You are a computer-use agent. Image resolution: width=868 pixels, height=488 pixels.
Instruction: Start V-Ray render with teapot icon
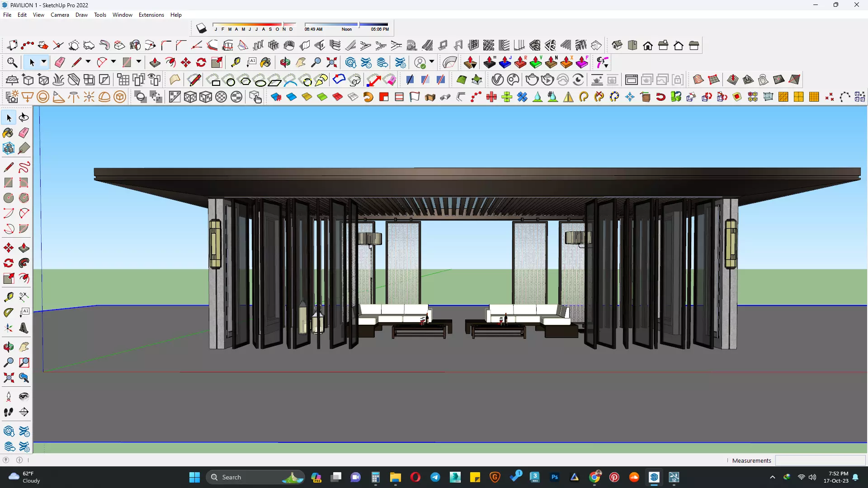[532, 80]
